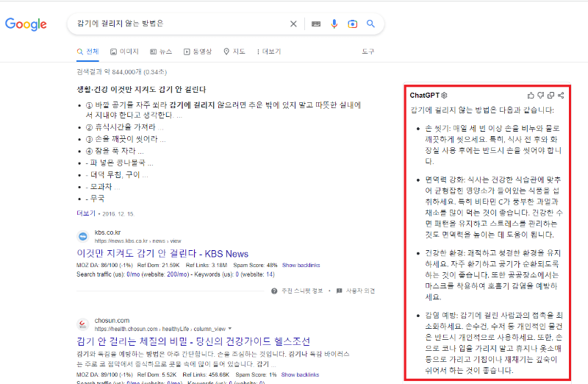Screen dimensions: 588x384
Task: Click snippet item 모과차
Action: coord(103,187)
